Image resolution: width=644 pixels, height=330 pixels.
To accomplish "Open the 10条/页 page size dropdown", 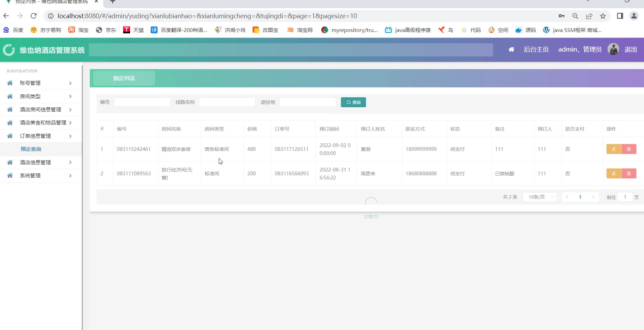I will click(539, 197).
